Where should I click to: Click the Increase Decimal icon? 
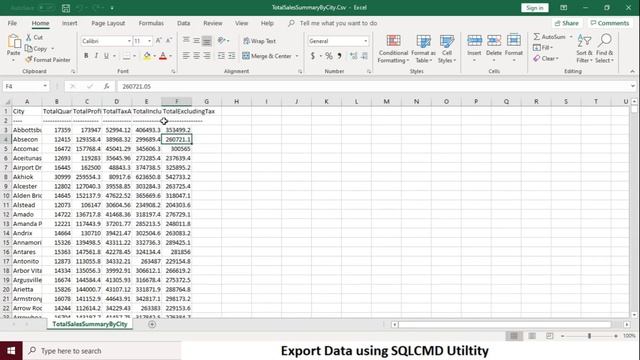[x=353, y=56]
